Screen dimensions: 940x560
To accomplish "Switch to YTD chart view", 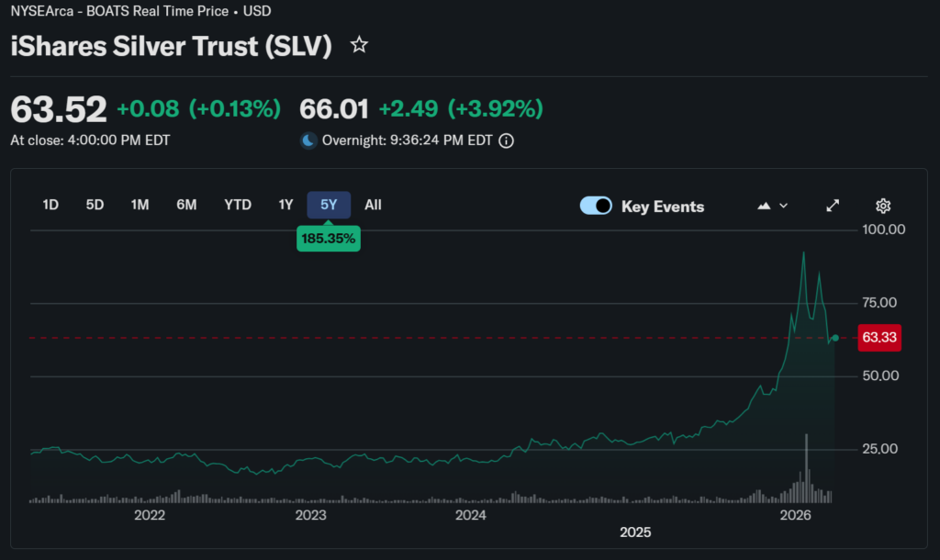I will click(x=238, y=205).
